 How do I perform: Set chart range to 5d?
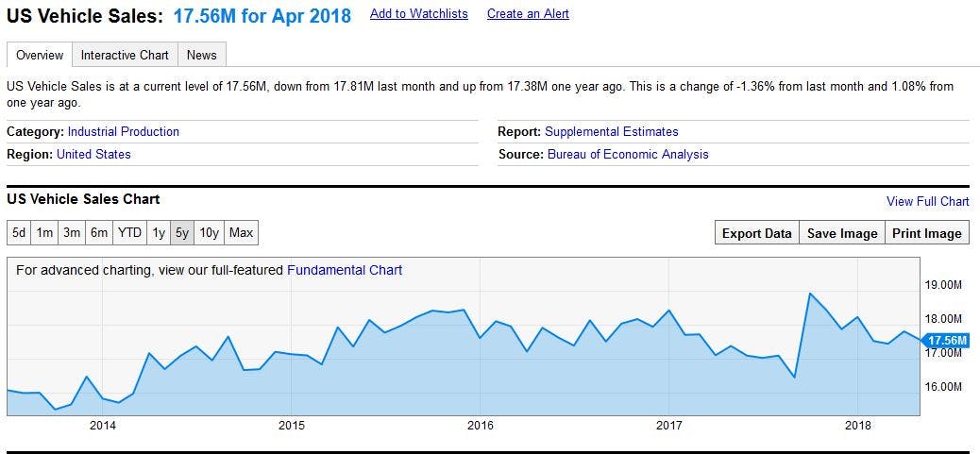(19, 232)
